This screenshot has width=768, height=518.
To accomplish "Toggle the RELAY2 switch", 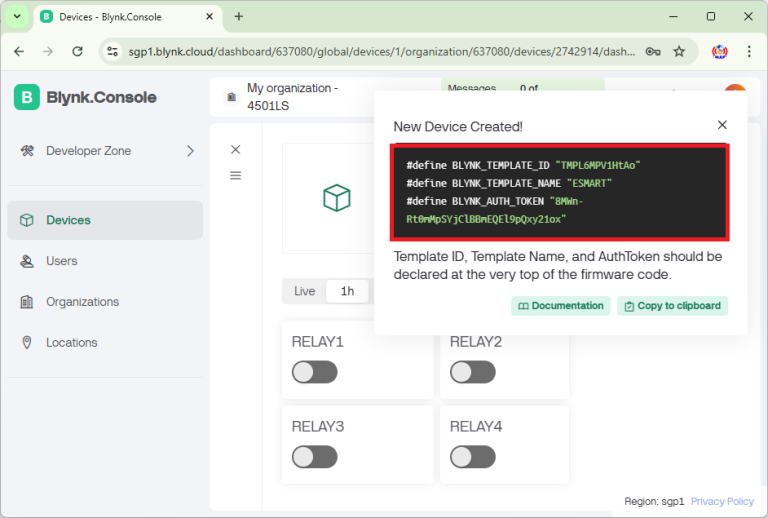I will point(472,372).
